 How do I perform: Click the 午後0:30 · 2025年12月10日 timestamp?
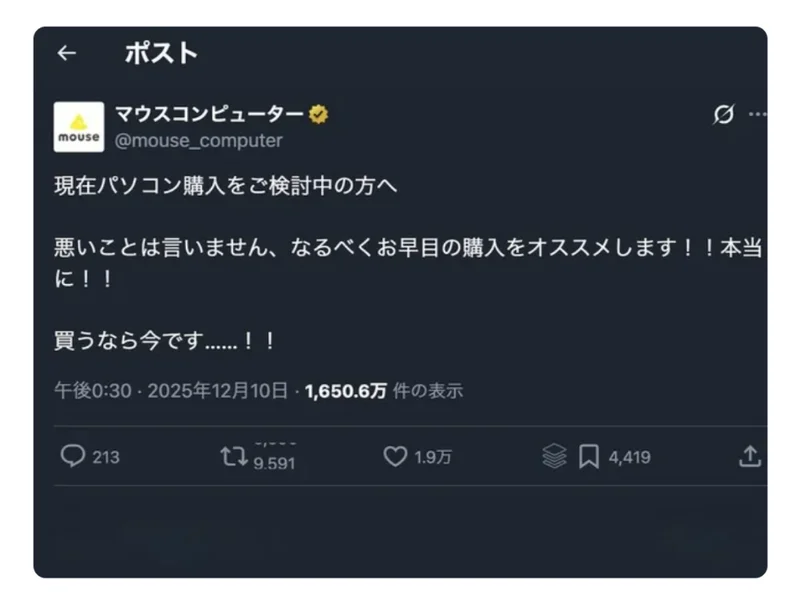171,391
